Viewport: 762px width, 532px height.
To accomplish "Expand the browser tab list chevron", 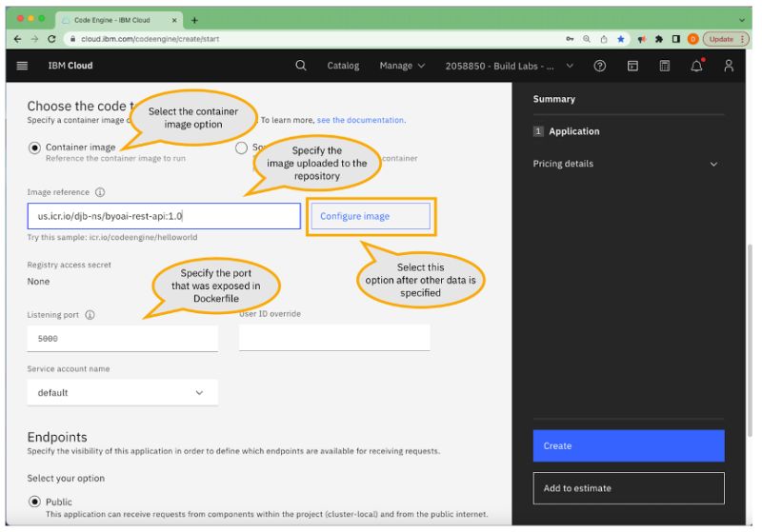I will tap(742, 20).
